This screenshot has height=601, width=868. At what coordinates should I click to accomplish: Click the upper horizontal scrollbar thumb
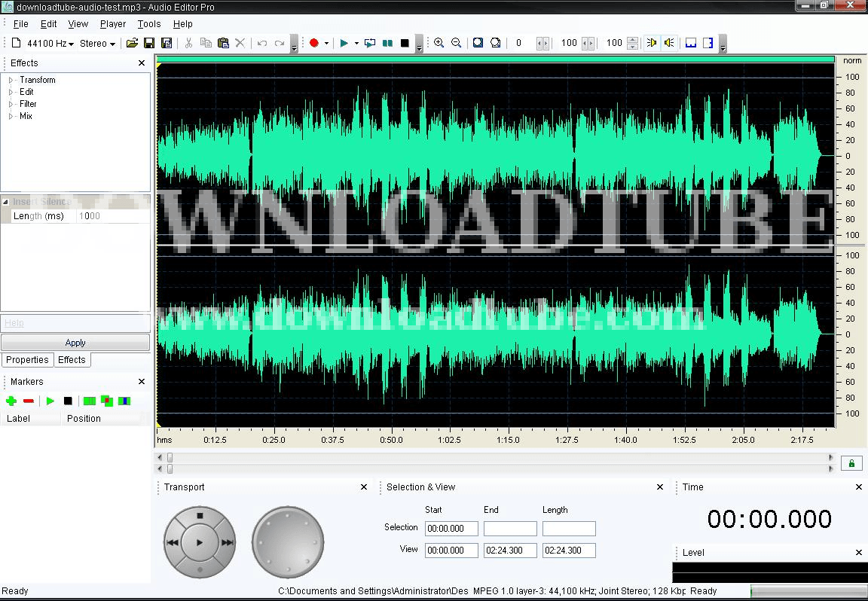click(x=170, y=458)
